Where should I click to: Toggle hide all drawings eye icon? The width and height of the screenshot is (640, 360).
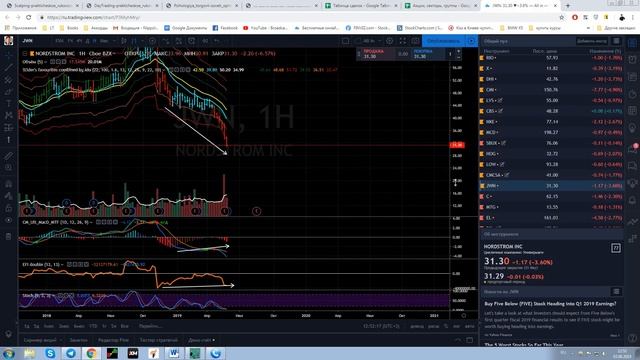pyautogui.click(x=9, y=220)
